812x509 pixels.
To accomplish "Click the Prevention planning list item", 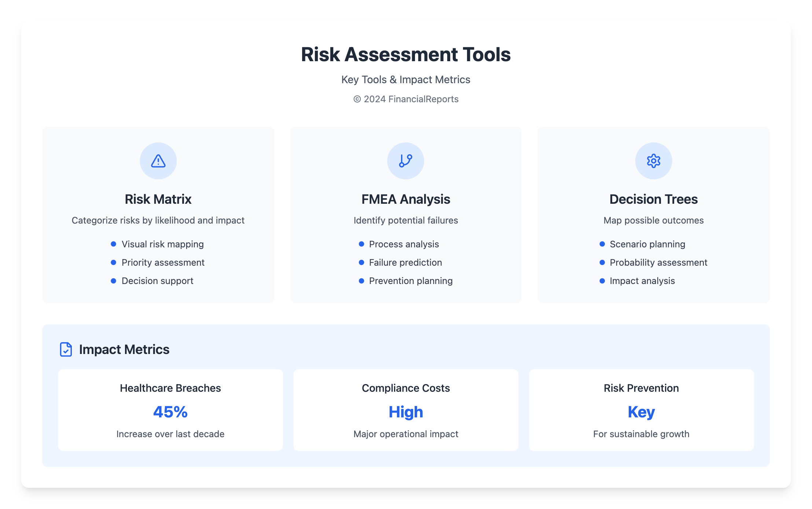I will click(x=411, y=281).
